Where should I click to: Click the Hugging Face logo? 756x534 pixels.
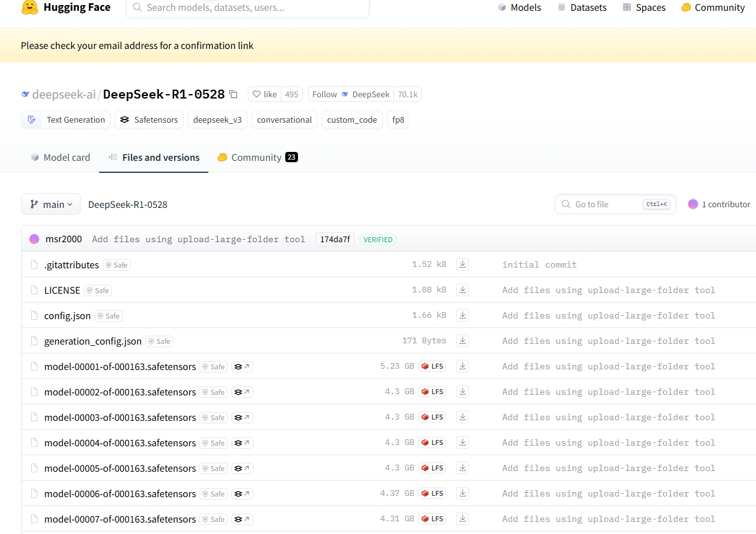(66, 8)
